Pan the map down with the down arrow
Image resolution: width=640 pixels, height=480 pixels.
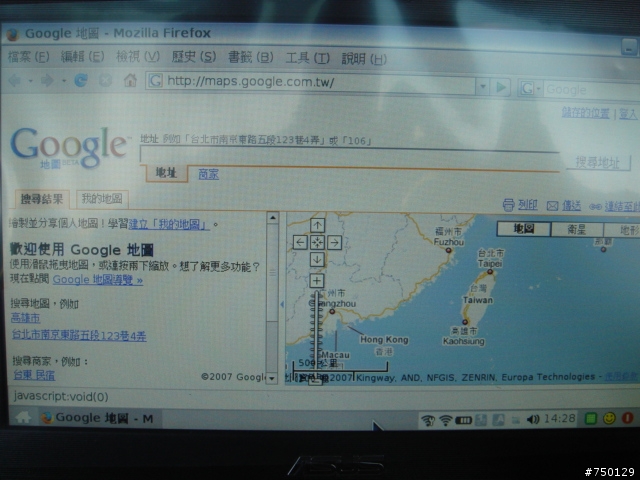318,260
